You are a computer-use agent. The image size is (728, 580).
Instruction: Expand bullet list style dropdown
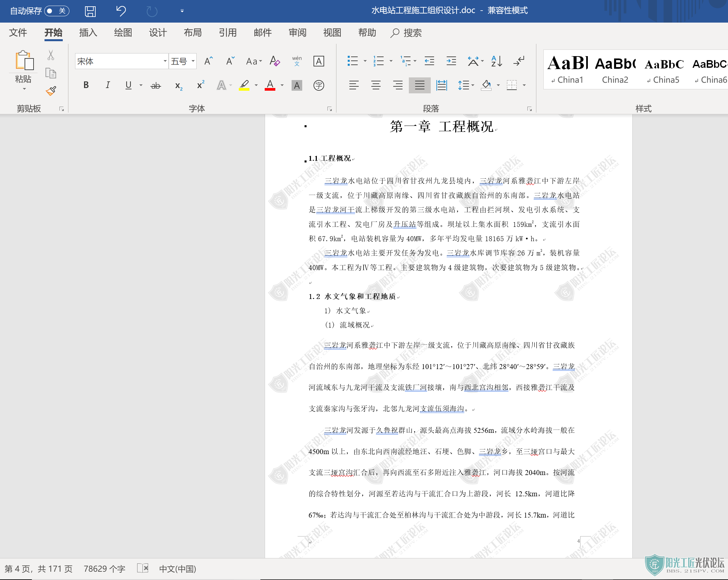click(x=365, y=61)
